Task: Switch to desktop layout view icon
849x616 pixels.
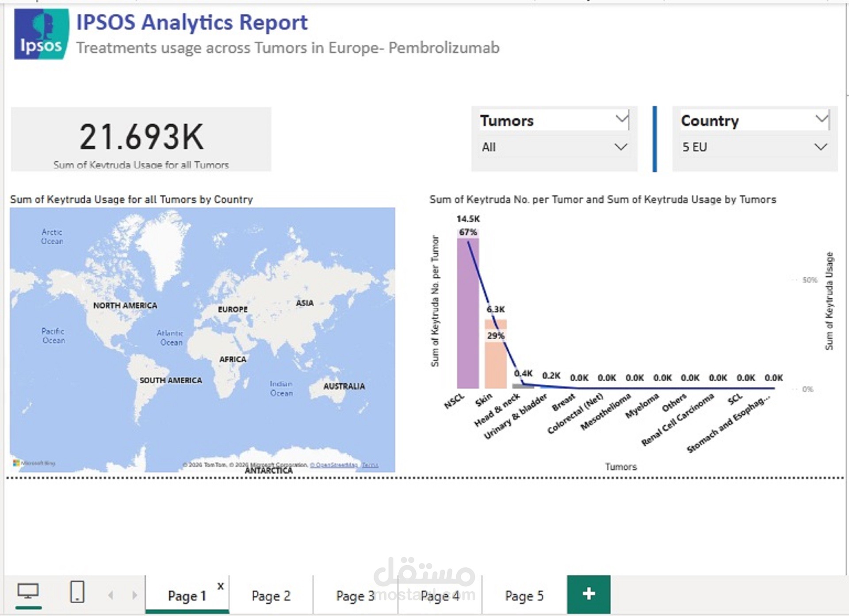Action: 28,591
